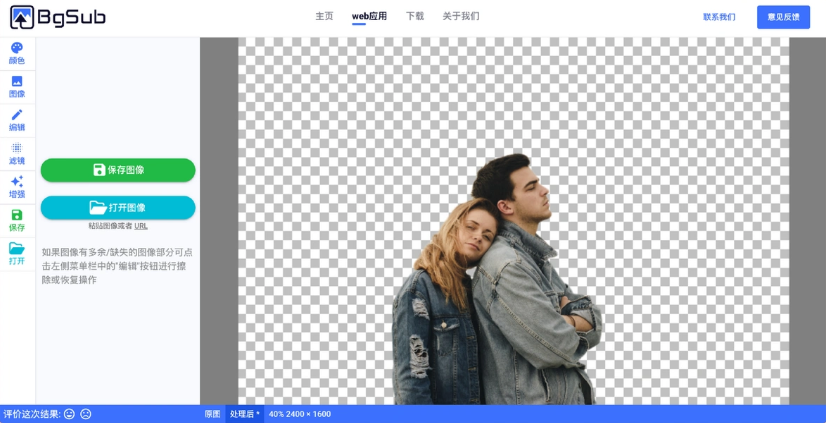Open the 下载 download page
The width and height of the screenshot is (826, 423).
tap(415, 16)
